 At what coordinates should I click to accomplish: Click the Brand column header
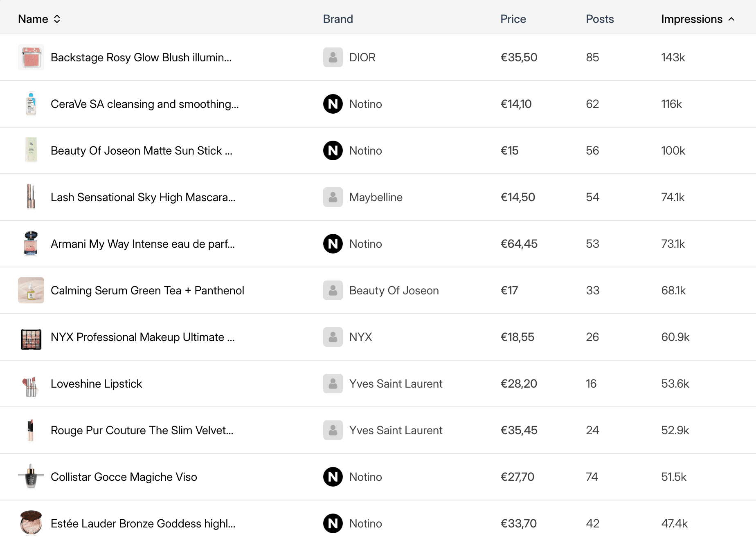(x=337, y=19)
